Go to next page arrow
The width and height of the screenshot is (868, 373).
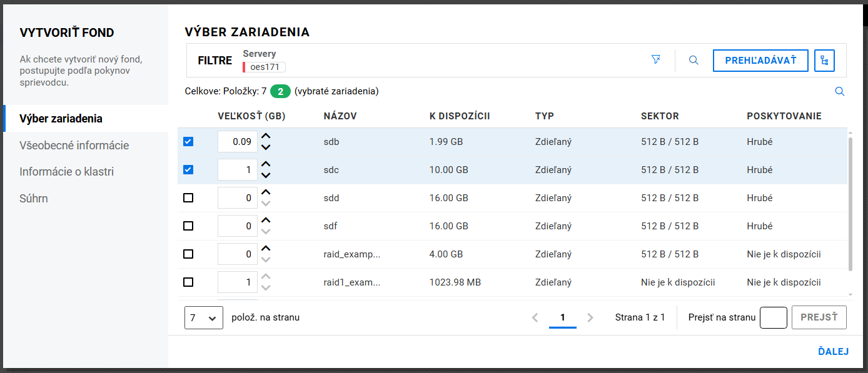click(590, 317)
